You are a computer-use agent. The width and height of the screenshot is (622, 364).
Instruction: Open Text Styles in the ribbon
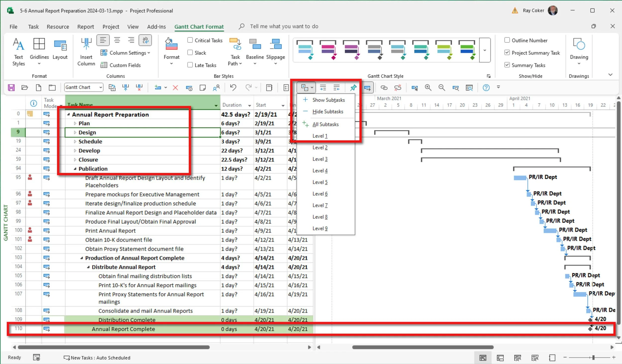pyautogui.click(x=19, y=52)
